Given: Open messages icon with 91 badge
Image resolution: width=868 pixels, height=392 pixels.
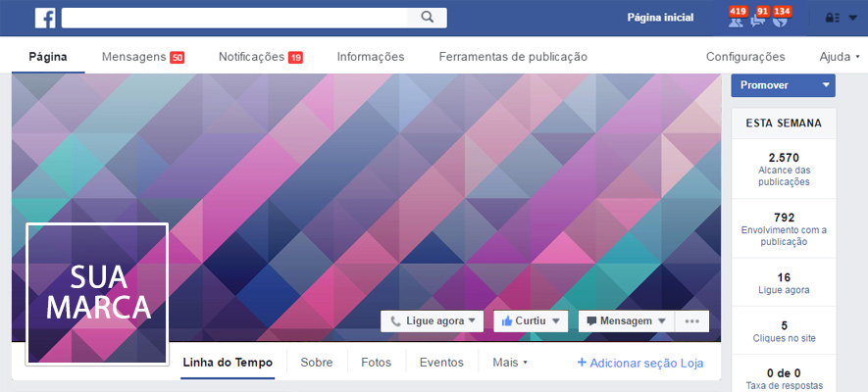Looking at the screenshot, I should (758, 18).
